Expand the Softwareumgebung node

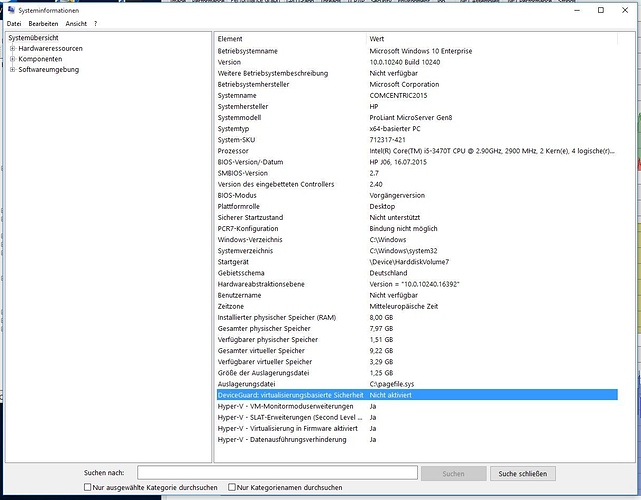click(13, 70)
